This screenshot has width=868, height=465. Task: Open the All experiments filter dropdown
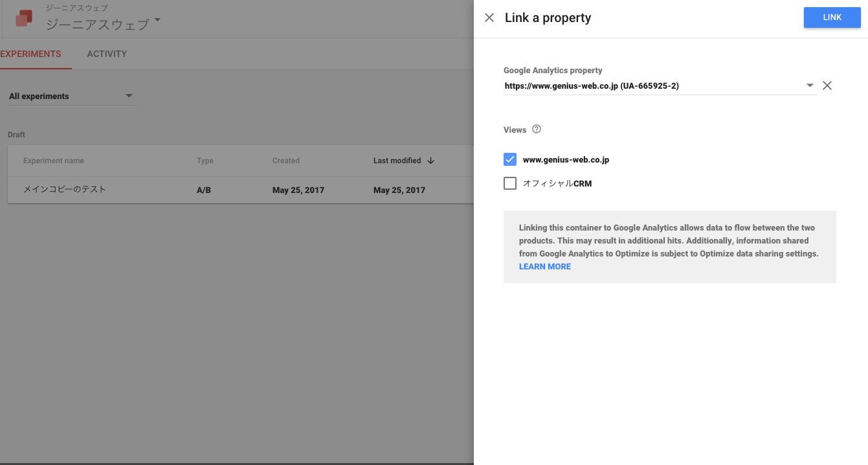(72, 96)
